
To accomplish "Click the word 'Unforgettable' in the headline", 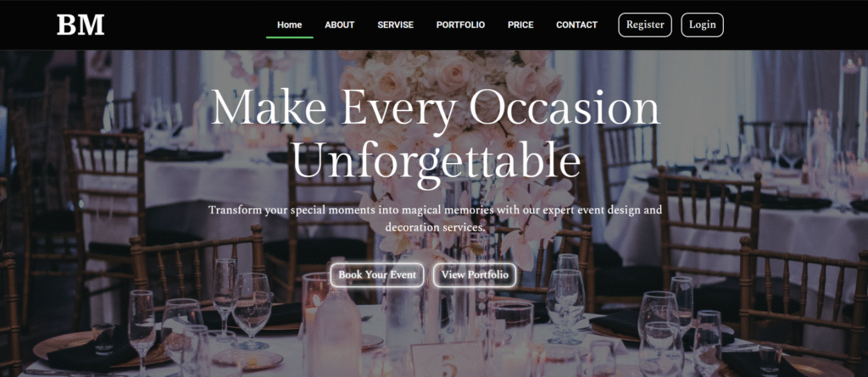I will pyautogui.click(x=436, y=161).
